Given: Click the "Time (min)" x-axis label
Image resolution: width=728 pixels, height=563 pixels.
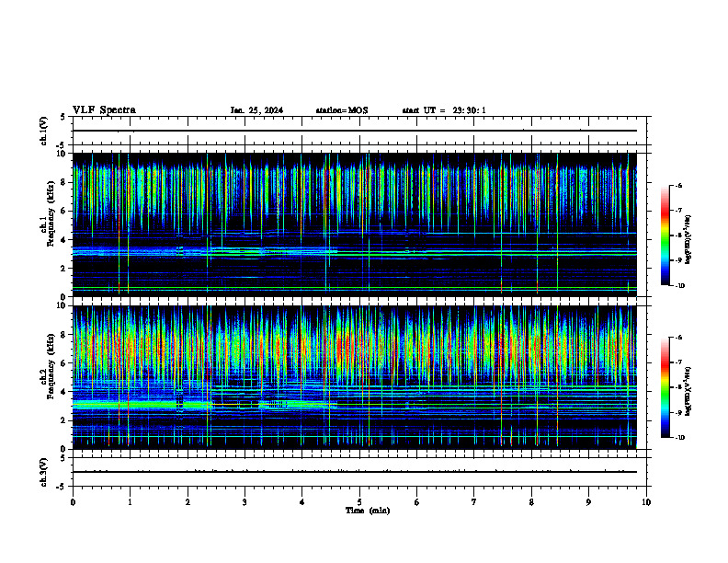Looking at the screenshot, I should 368,511.
